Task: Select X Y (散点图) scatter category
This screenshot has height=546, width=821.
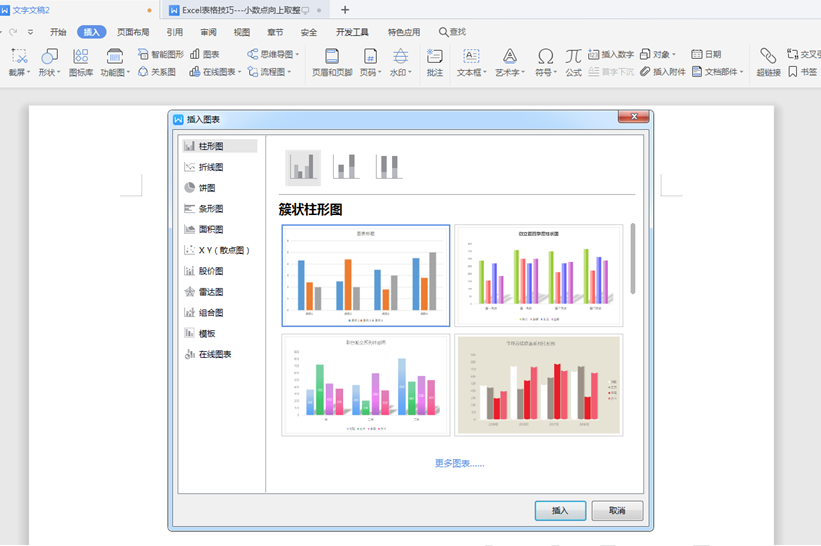Action: click(219, 250)
